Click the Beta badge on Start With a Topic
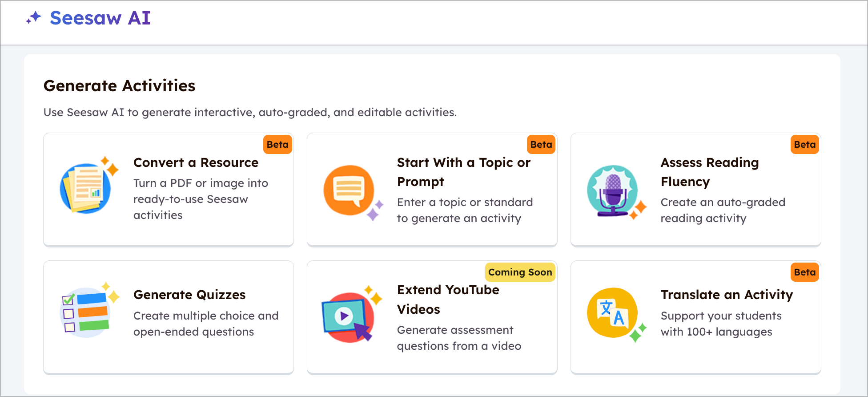The image size is (868, 397). click(x=541, y=145)
